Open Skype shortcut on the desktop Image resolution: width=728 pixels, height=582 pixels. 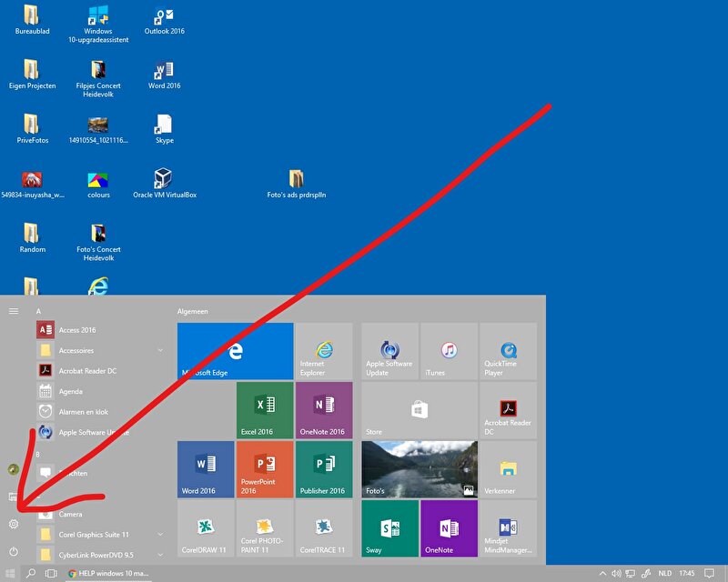164,127
